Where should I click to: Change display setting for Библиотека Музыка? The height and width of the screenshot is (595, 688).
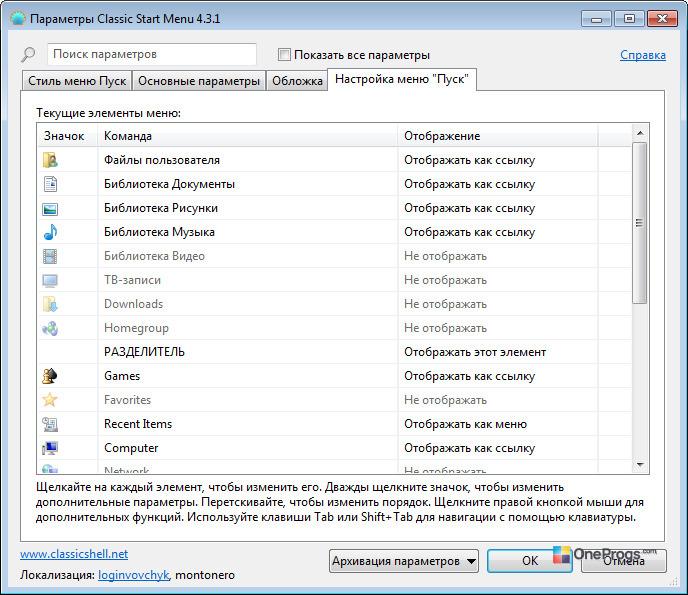(469, 232)
